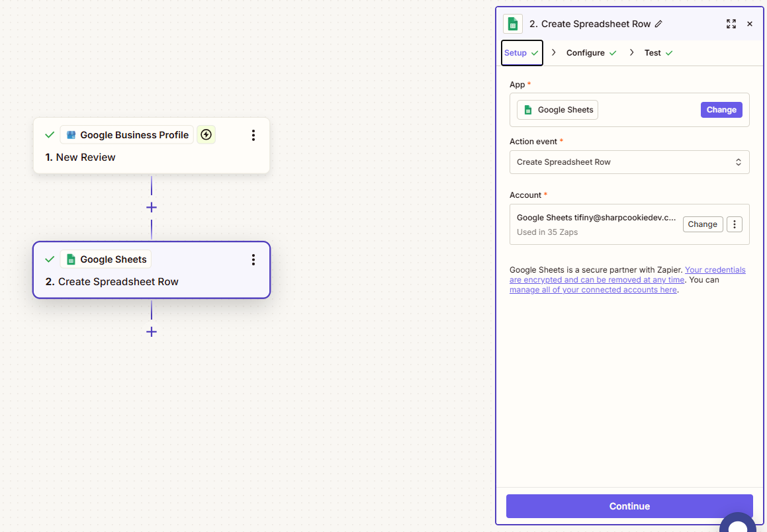The image size is (767, 532).
Task: Open the Create Spreadsheet Row step three-dot menu
Action: pos(253,259)
